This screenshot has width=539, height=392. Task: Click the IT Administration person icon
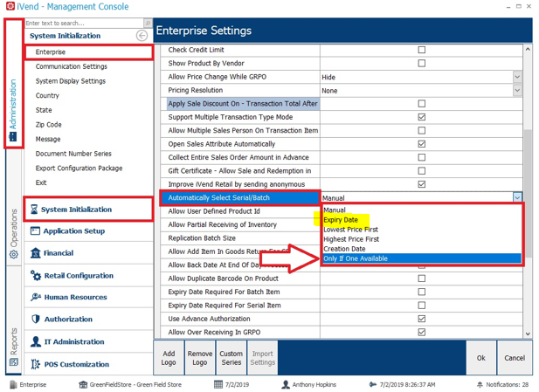pos(36,341)
